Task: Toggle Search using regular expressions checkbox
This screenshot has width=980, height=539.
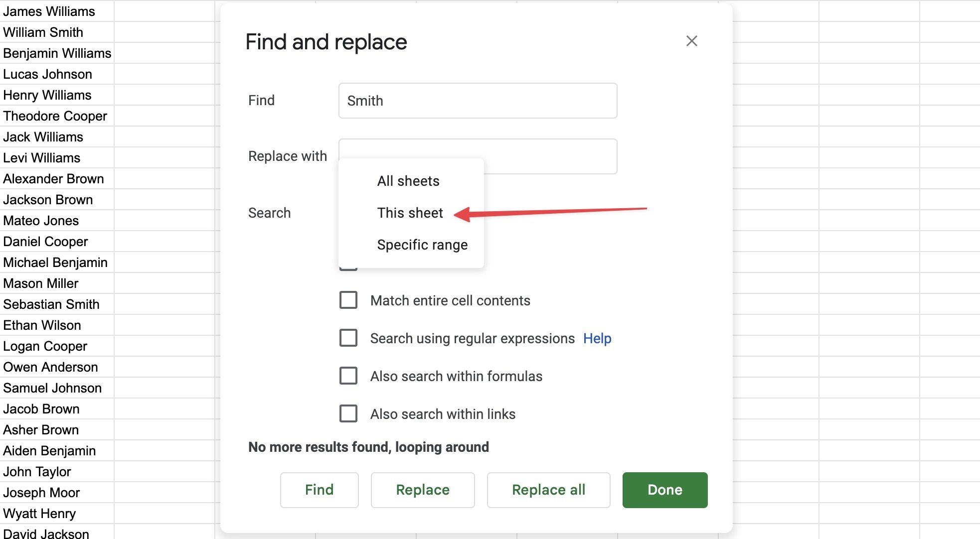Action: [348, 338]
